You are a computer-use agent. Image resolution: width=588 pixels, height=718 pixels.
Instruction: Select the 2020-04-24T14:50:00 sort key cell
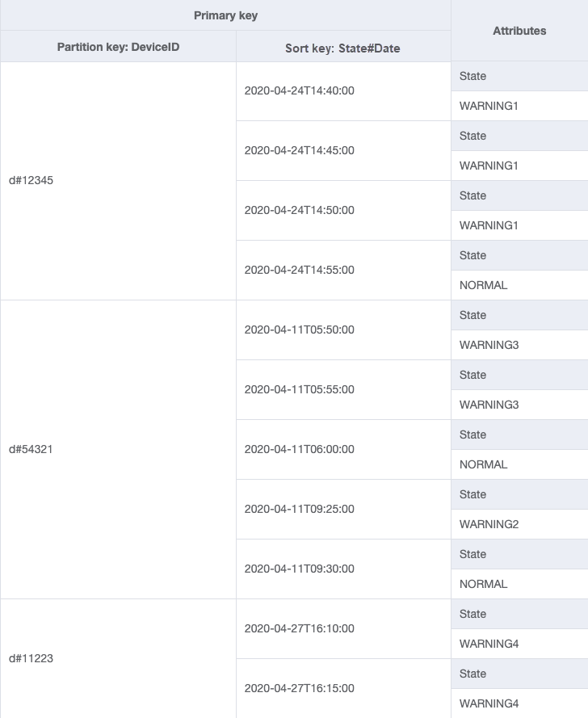(299, 210)
